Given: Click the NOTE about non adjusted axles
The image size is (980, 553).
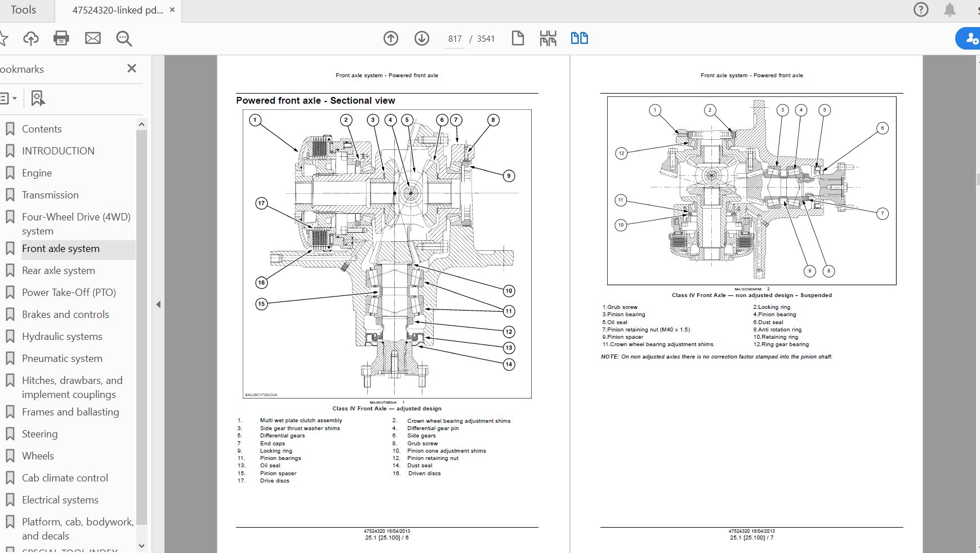Looking at the screenshot, I should coord(716,357).
